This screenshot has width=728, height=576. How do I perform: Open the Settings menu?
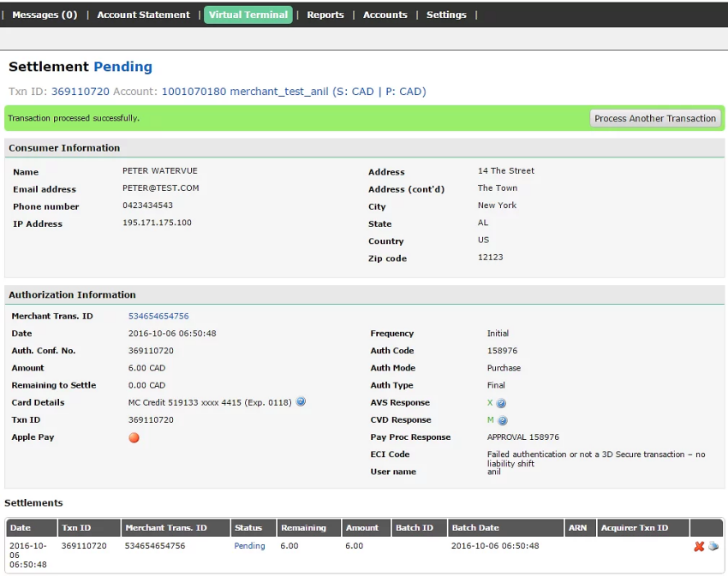pos(446,15)
